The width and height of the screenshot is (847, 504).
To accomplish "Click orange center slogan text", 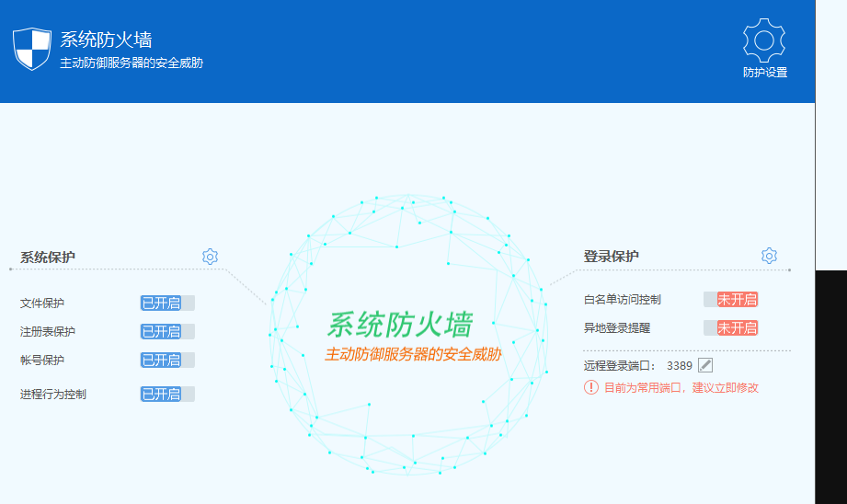I will point(413,354).
